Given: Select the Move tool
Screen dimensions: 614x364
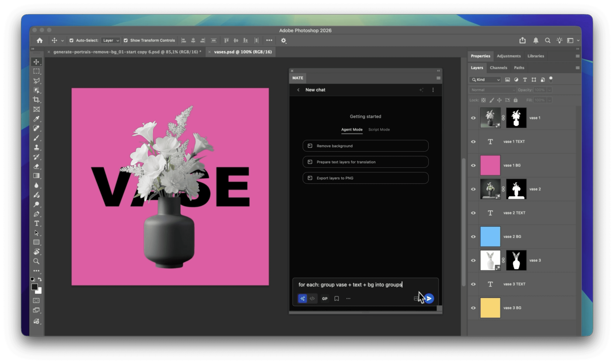Looking at the screenshot, I should 36,62.
